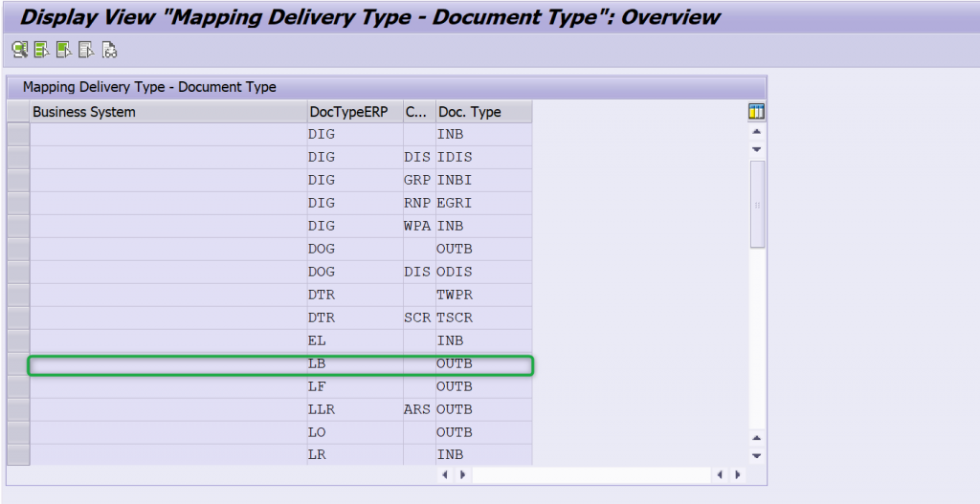Select row selector for DIG IDIS row
The width and height of the screenshot is (980, 504).
point(18,158)
